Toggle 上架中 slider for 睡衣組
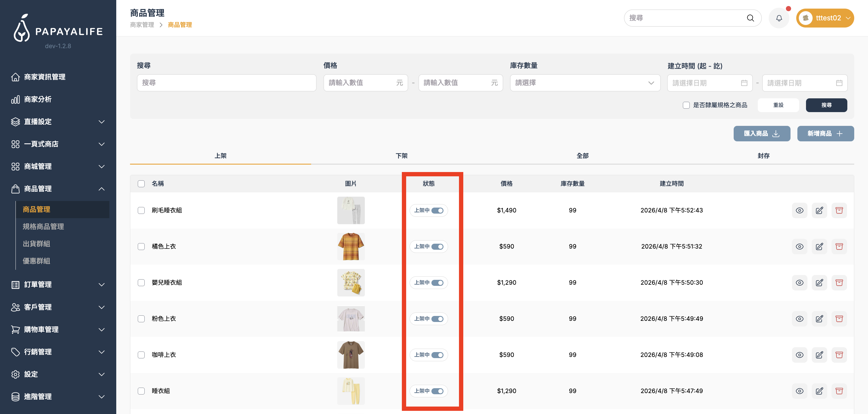This screenshot has width=868, height=414. [x=437, y=391]
